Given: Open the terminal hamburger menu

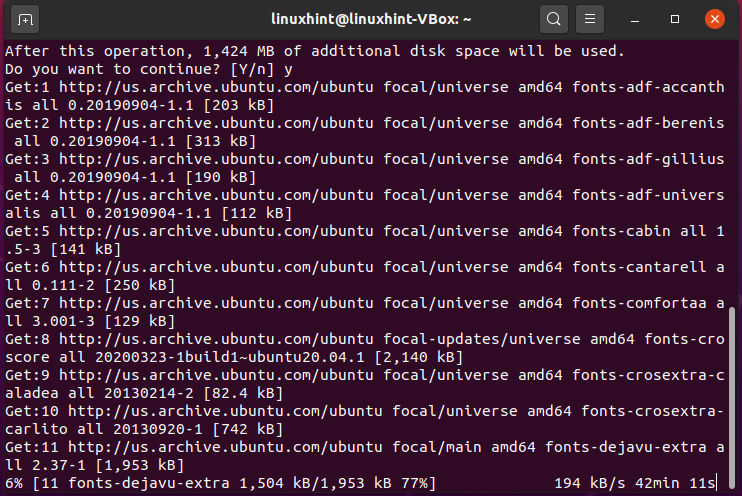Looking at the screenshot, I should coord(590,19).
